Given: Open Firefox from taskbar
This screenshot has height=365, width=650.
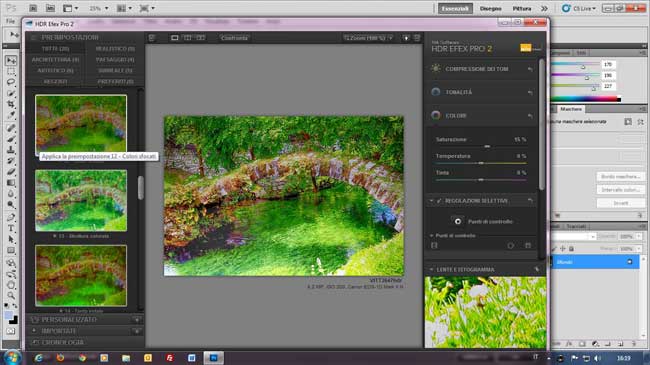Looking at the screenshot, I should (61, 358).
